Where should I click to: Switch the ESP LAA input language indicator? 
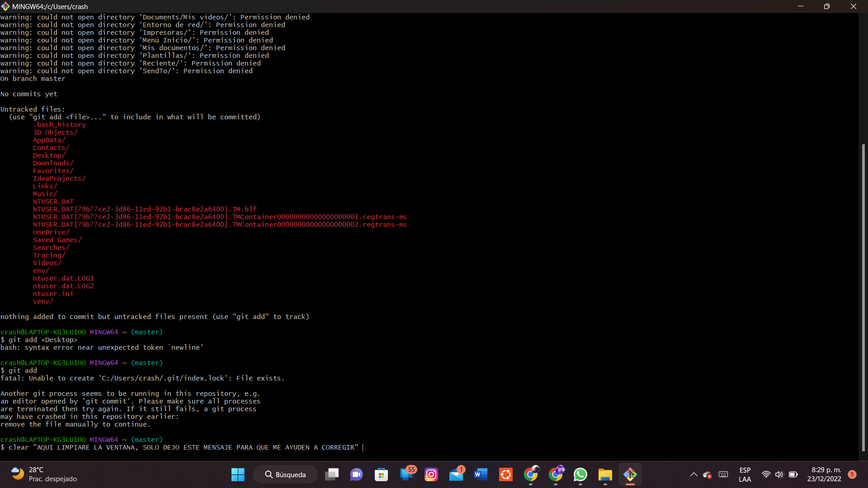(x=745, y=474)
